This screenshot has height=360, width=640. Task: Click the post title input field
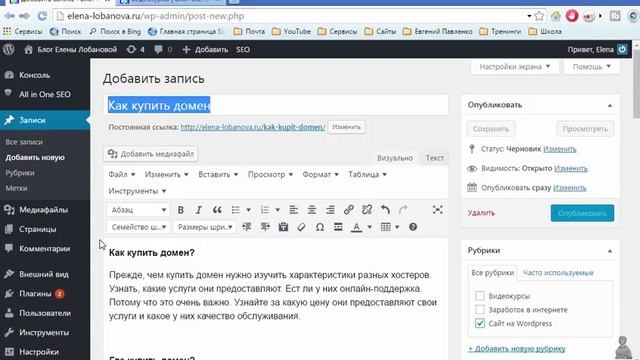click(x=276, y=105)
